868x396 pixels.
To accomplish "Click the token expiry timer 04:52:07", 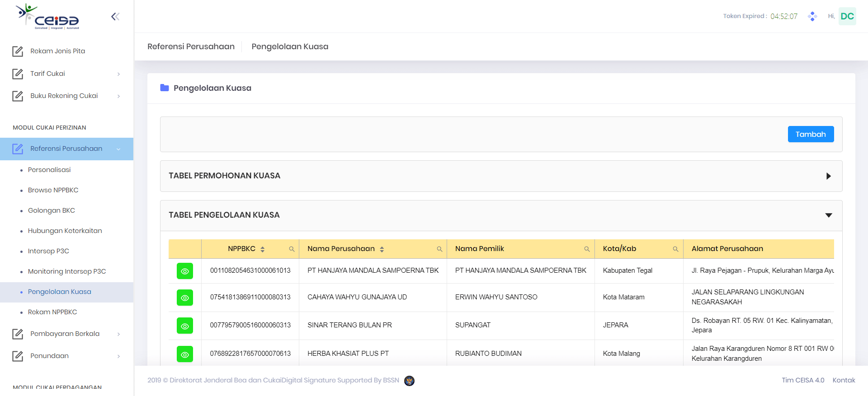I will (784, 16).
